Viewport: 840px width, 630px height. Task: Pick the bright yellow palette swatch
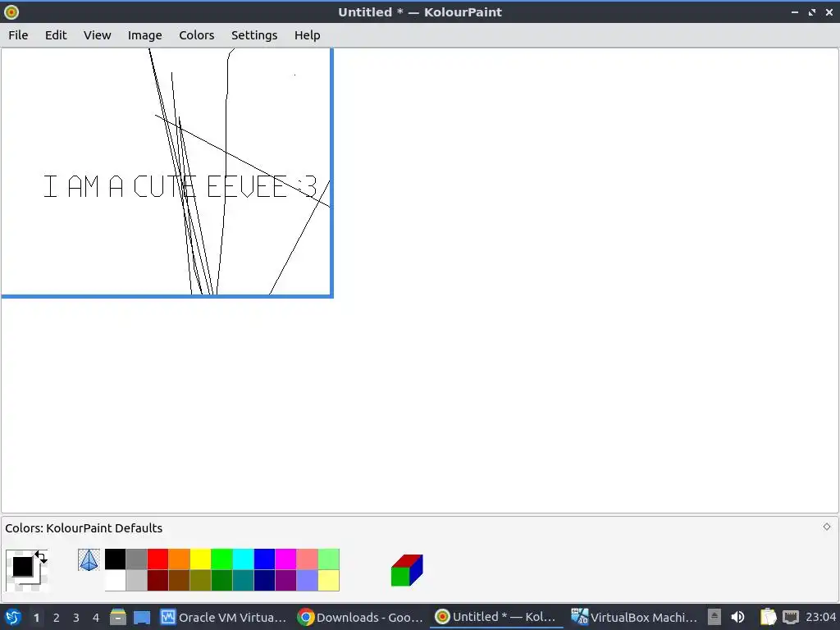pos(200,559)
